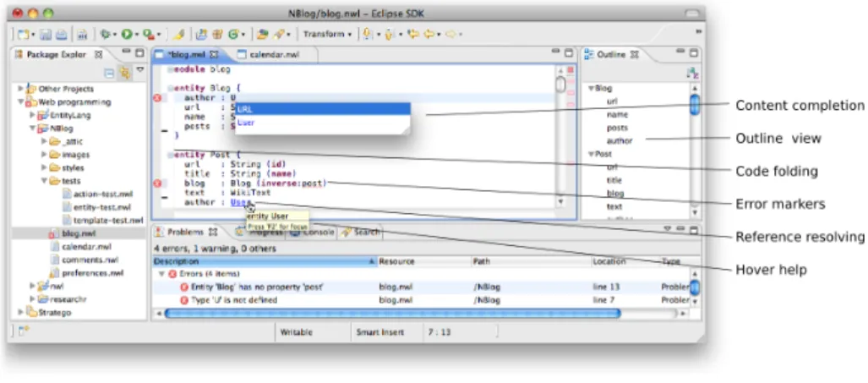Close the Outline view tab
This screenshot has height=383, width=868.
click(x=636, y=54)
